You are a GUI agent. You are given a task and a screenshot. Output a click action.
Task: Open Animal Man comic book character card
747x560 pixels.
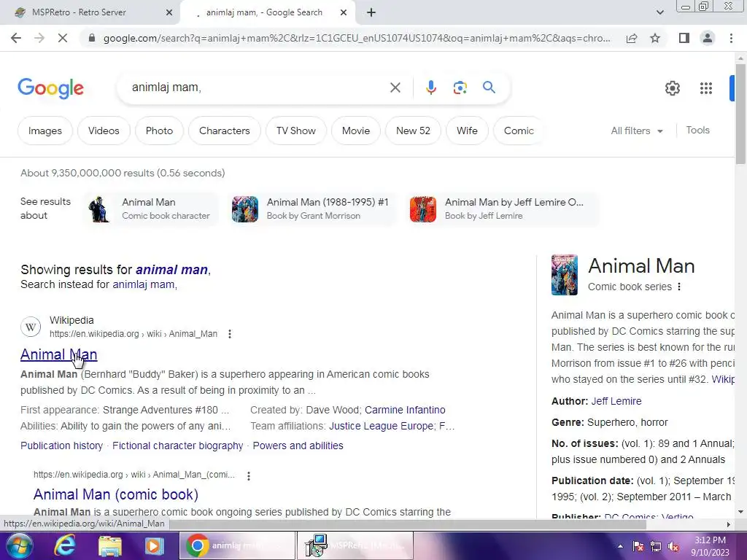(151, 209)
